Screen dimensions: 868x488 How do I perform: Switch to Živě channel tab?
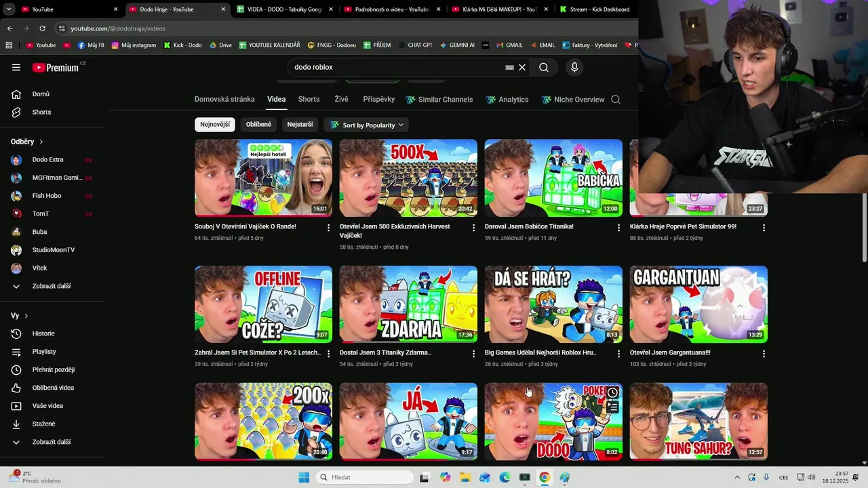point(341,99)
